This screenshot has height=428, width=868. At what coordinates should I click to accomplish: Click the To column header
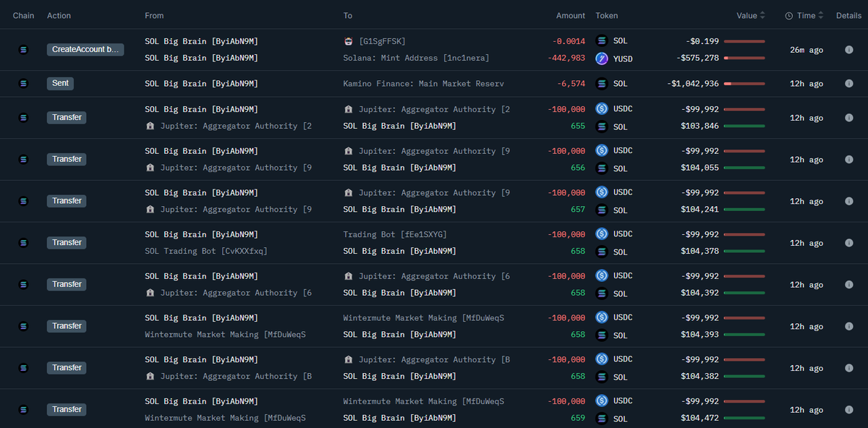[348, 16]
